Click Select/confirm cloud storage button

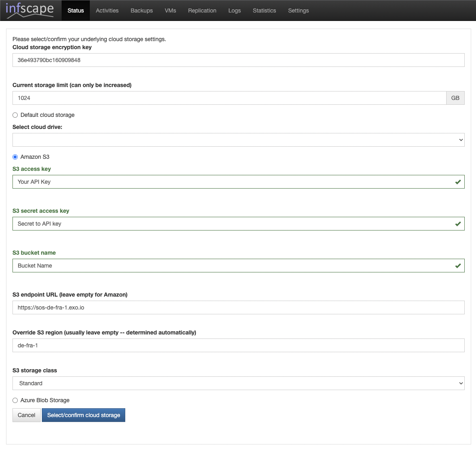83,415
